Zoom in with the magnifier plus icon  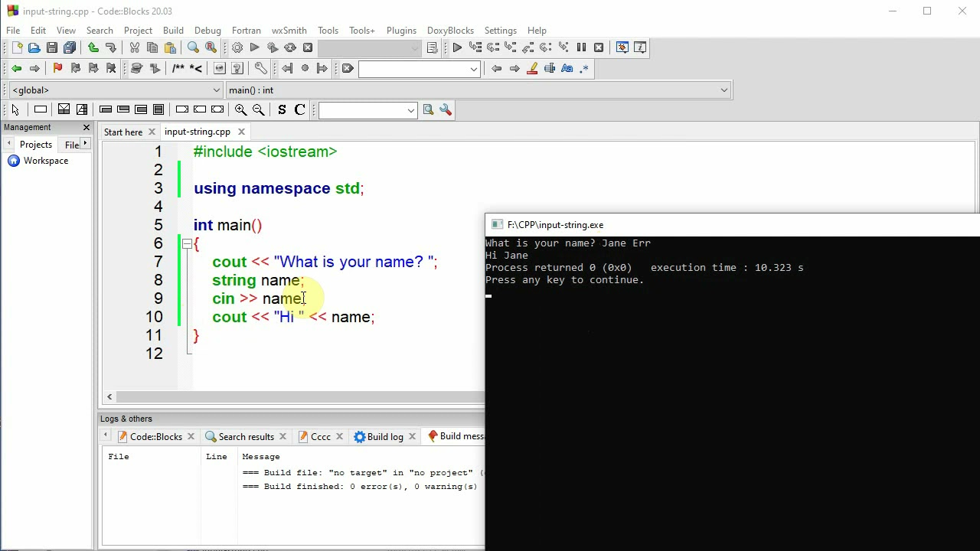pos(240,110)
